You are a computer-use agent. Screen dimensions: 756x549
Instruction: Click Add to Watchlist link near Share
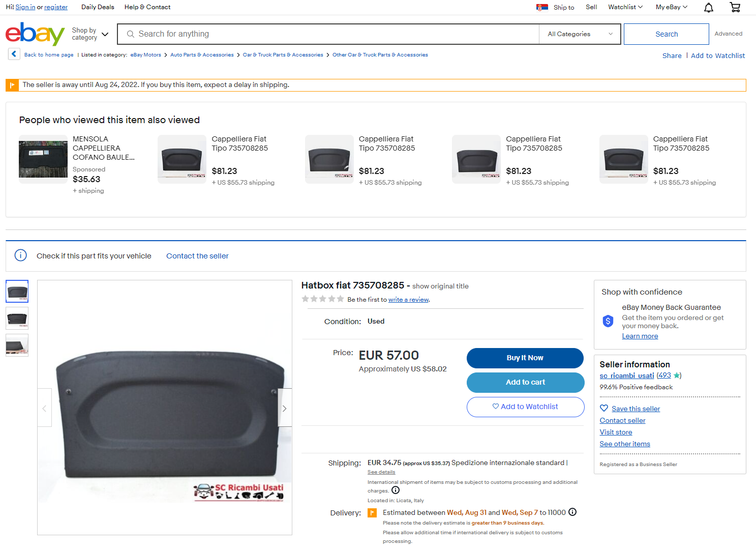pos(717,55)
